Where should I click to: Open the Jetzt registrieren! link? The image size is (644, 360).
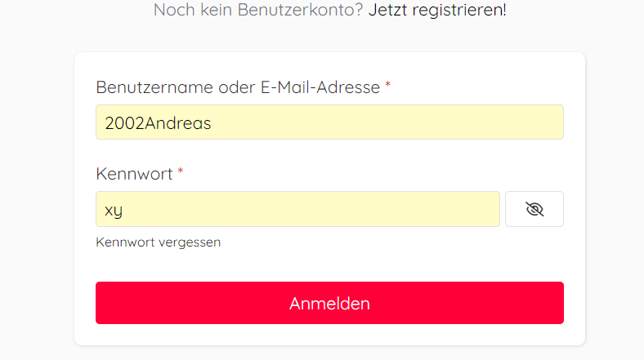pos(437,11)
